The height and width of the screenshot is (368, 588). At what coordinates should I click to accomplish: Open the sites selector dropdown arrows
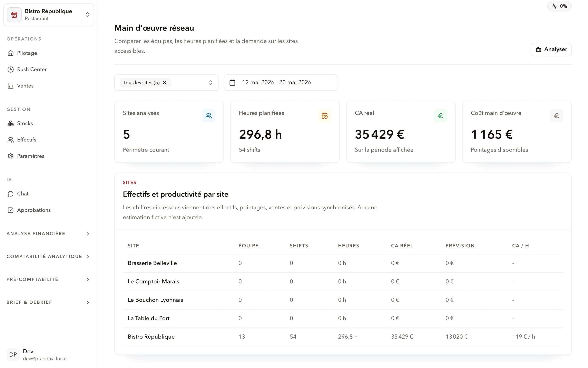point(210,83)
